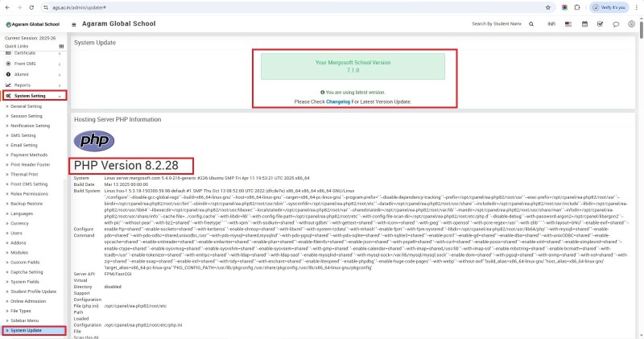Viewport: 644px width, 339px height.
Task: Click the Agaram Global School logo
Action: 33,24
